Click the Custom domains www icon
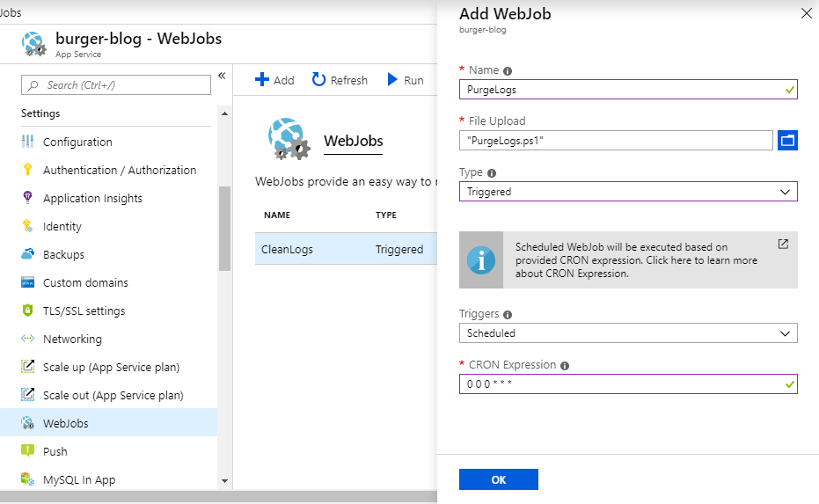Viewport: 819px width, 504px height. pyautogui.click(x=27, y=282)
